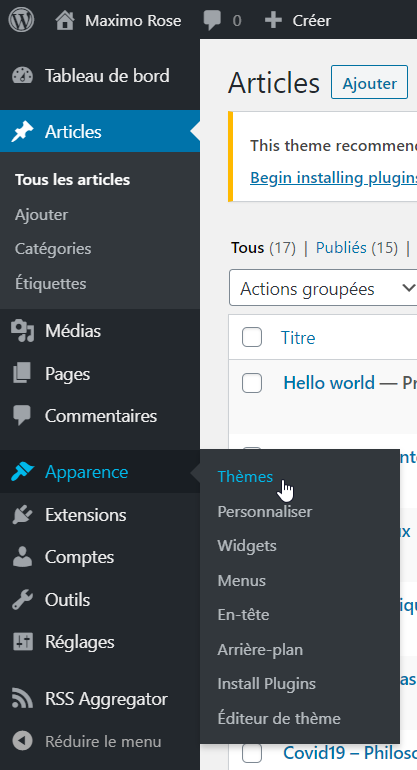The image size is (417, 770).
Task: Open Thèmes in Apparence submenu
Action: [245, 477]
